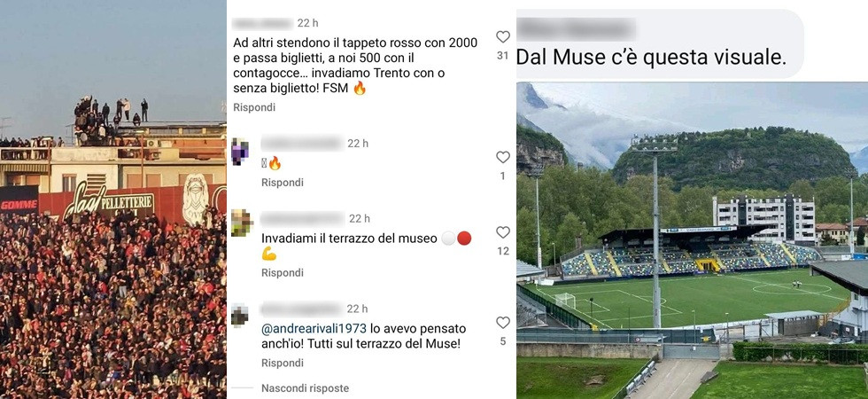View the 31 likes count on top comment

tap(503, 56)
